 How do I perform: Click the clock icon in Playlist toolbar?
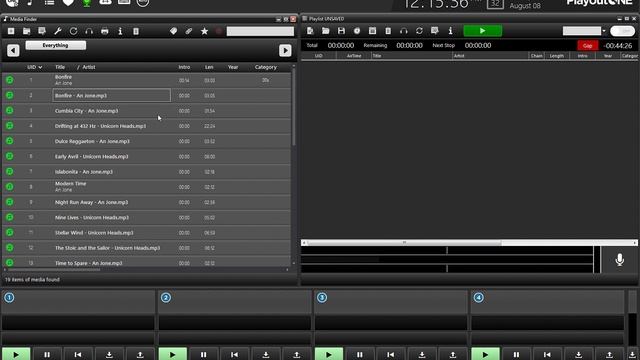357,31
